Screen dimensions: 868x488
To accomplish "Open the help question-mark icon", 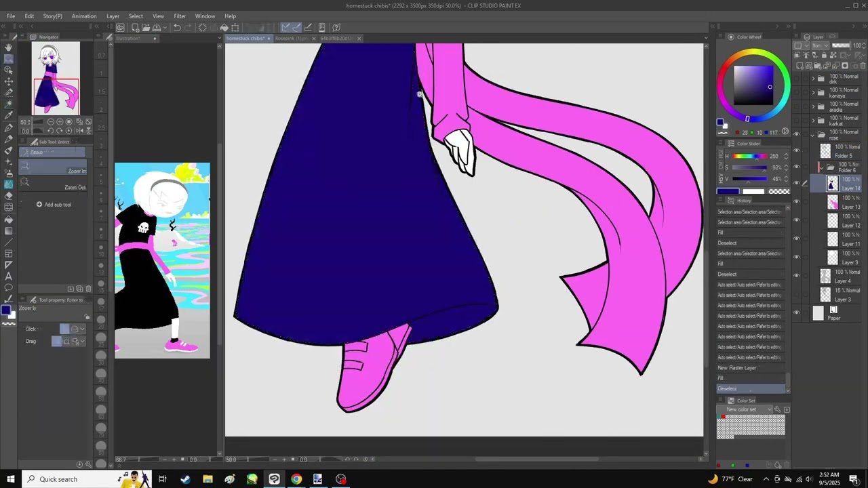I will [336, 27].
